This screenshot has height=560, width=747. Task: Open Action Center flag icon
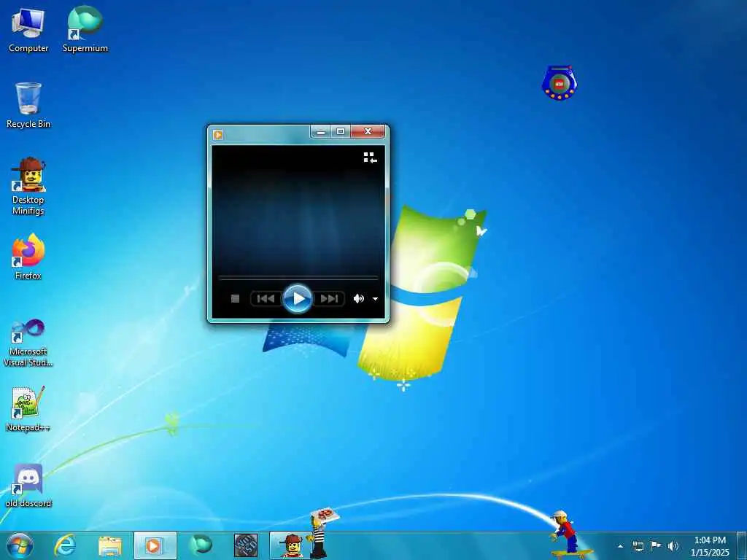(656, 545)
